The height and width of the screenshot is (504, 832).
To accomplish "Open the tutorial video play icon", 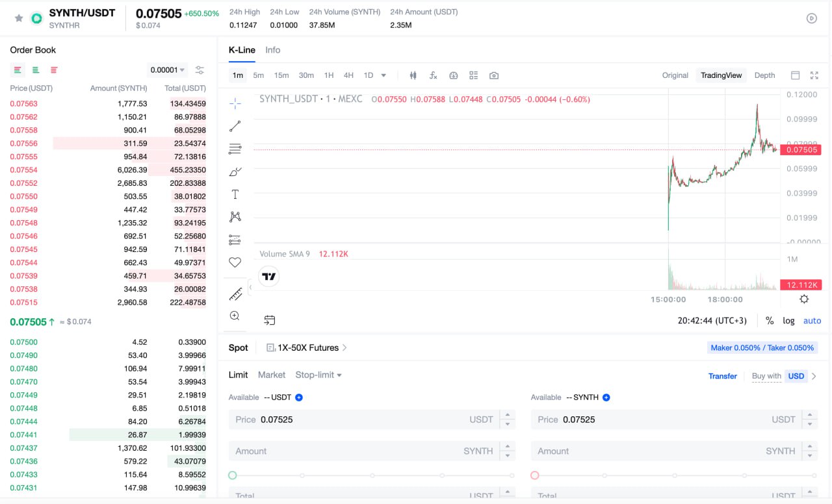I will coord(812,18).
